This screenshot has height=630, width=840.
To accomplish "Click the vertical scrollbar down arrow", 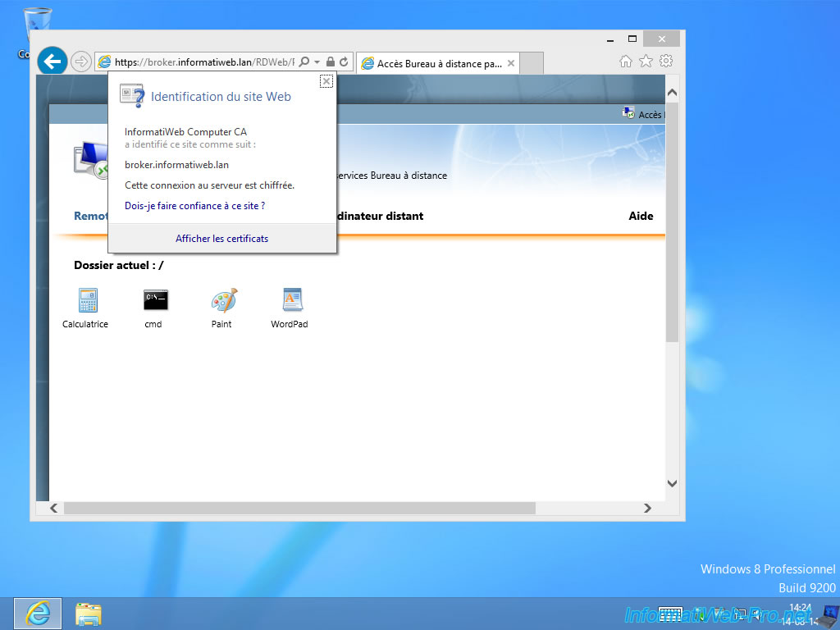I will (672, 483).
